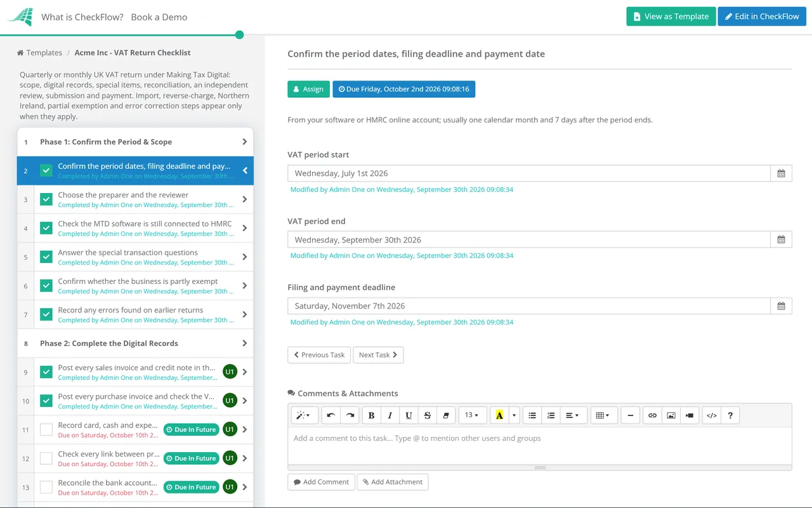
Task: Check the 'Reconcile the bank account...' task
Action: tap(46, 487)
